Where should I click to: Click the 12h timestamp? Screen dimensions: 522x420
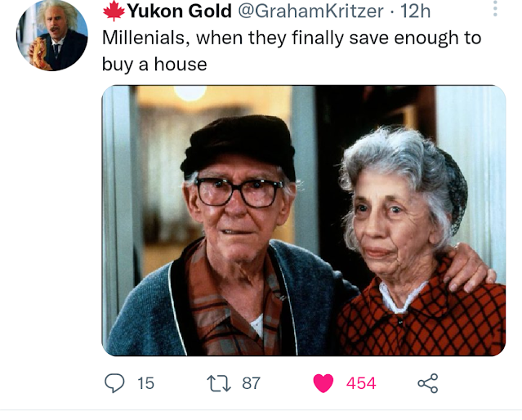pos(415,11)
